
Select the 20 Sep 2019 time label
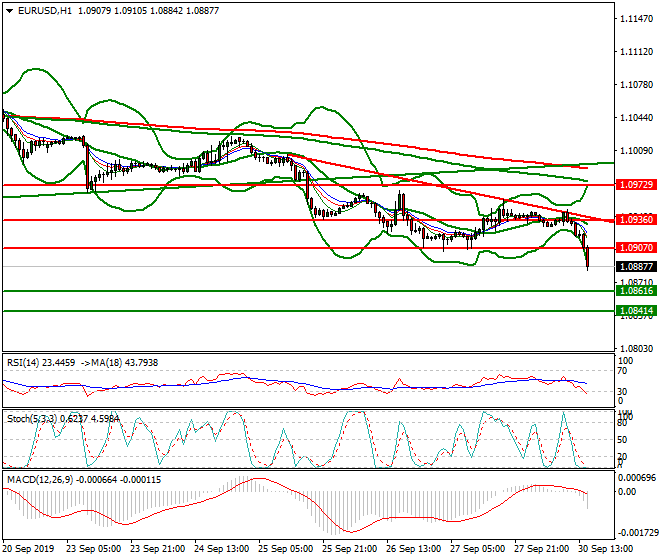28,549
